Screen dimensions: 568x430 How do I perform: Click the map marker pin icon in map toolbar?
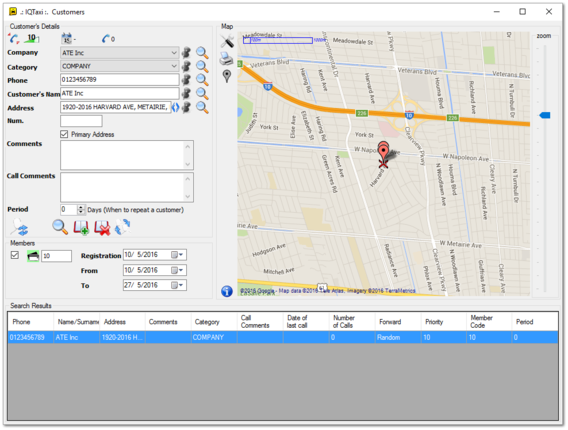(x=227, y=76)
